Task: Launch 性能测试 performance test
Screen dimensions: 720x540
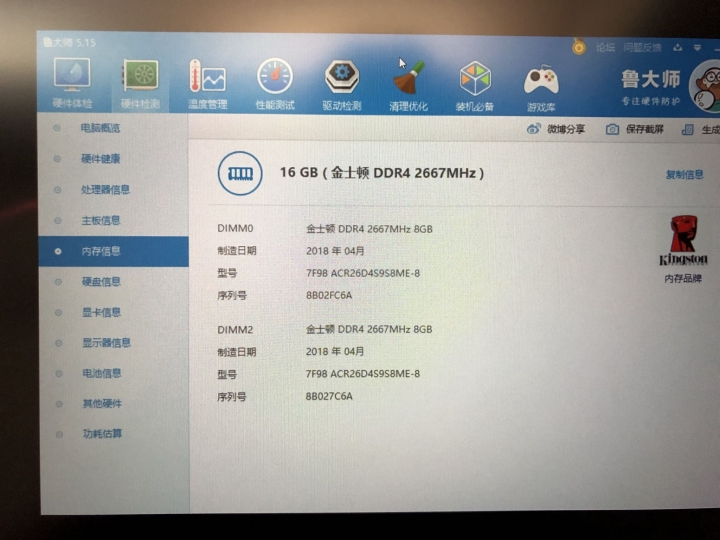Action: pyautogui.click(x=275, y=84)
